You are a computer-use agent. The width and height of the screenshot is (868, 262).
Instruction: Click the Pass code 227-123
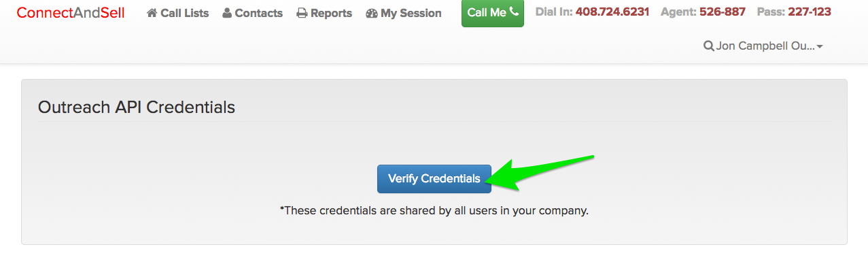click(x=810, y=12)
